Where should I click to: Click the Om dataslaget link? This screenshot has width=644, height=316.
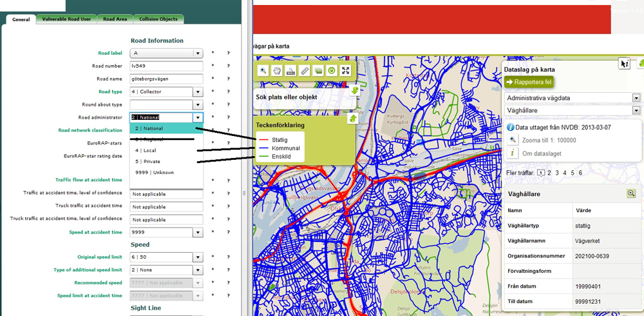click(541, 153)
